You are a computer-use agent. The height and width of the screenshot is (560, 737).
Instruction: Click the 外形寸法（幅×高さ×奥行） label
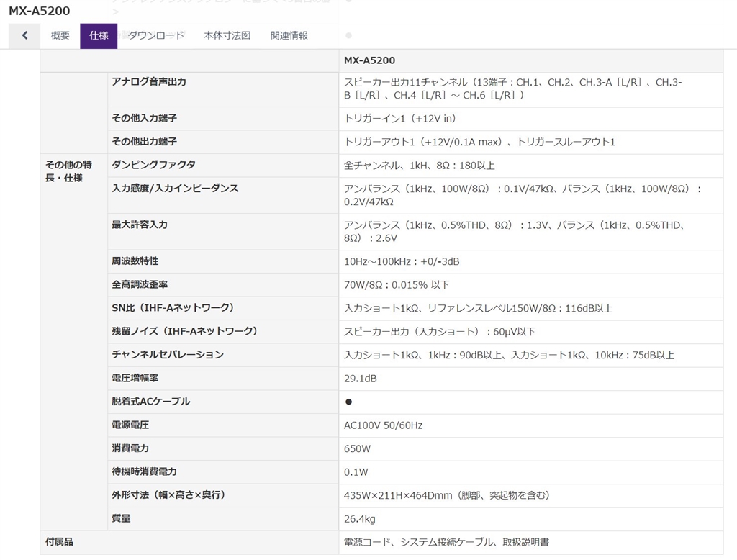(x=168, y=495)
